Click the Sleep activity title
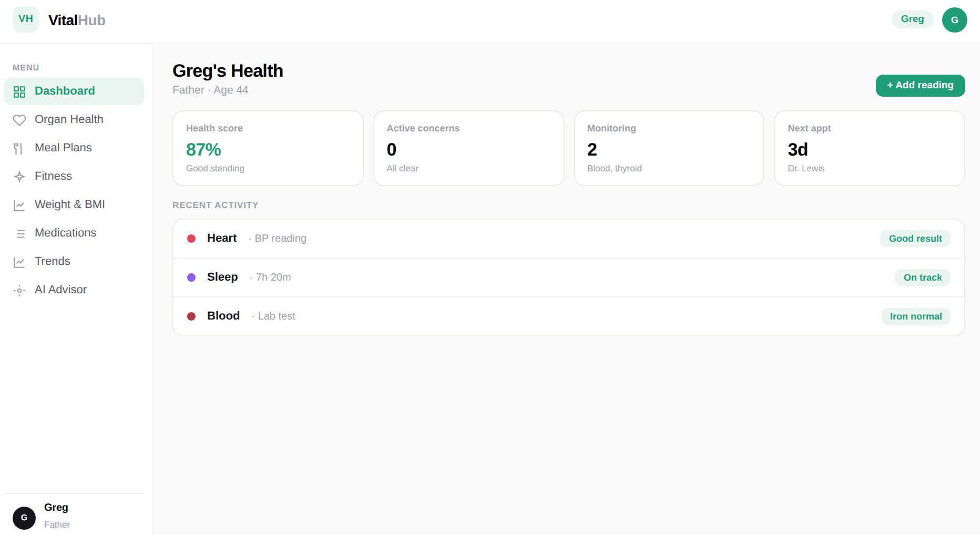The image size is (980, 535). coord(222,277)
